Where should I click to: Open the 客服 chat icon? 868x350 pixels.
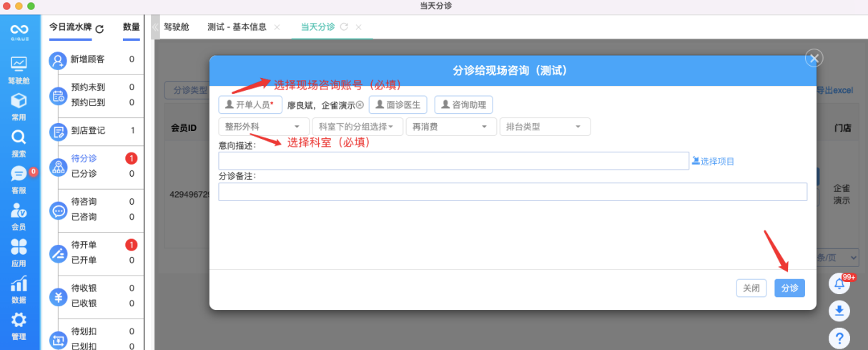tap(19, 174)
